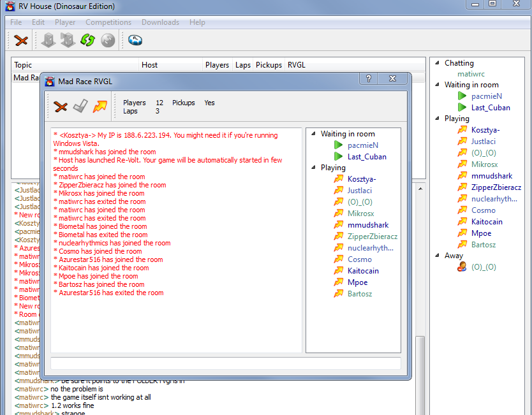The width and height of the screenshot is (532, 415).
Task: Click the RV House app icon in title bar
Action: coord(10,6)
